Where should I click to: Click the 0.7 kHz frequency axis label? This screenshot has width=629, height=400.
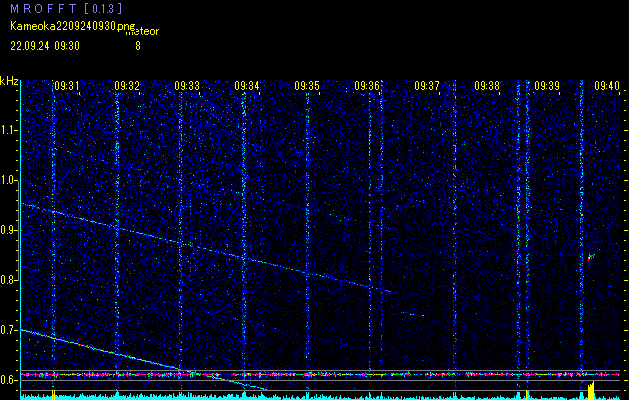pyautogui.click(x=8, y=330)
